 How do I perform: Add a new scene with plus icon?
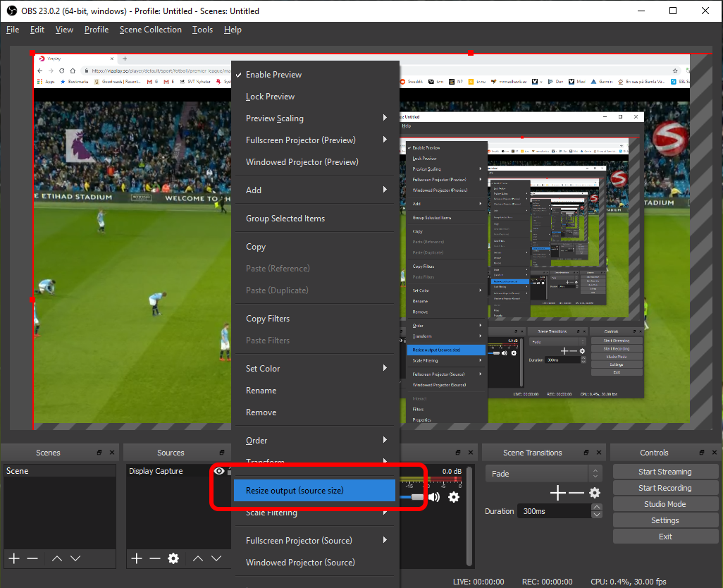[13, 558]
